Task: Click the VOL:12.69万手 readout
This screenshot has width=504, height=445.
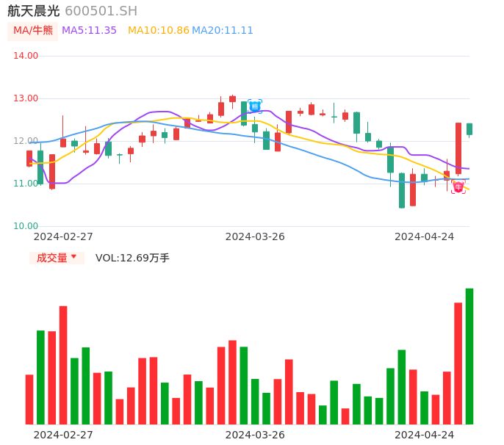Action: click(132, 258)
